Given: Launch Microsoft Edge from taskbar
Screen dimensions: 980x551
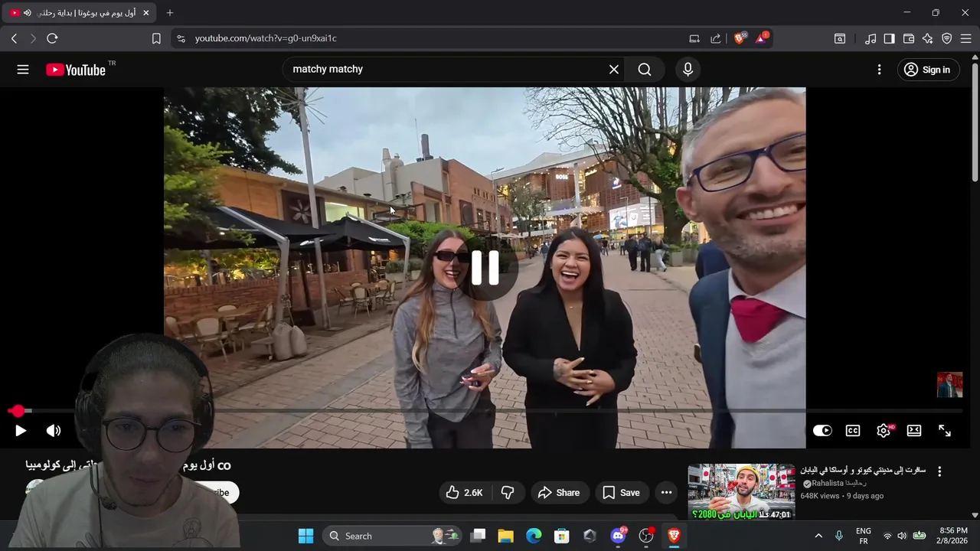Looking at the screenshot, I should click(x=534, y=536).
